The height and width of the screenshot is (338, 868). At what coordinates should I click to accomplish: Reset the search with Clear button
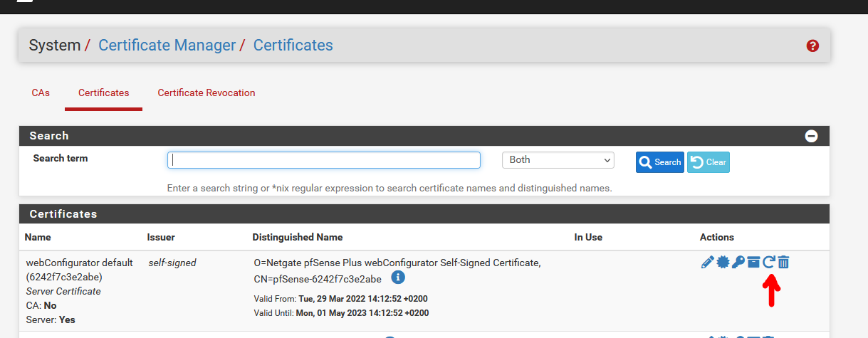click(708, 162)
